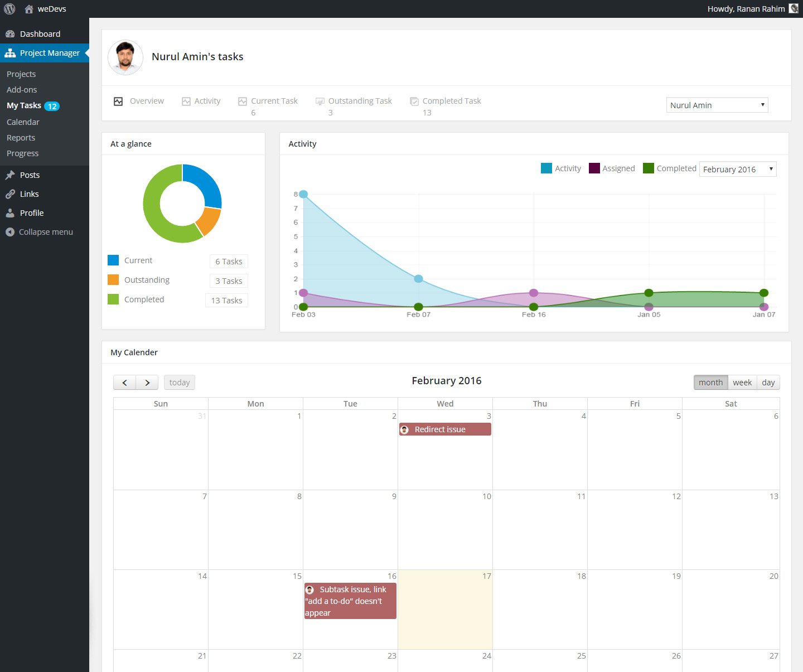Click the Profile person icon
Screen dimensions: 803x672
(10, 213)
